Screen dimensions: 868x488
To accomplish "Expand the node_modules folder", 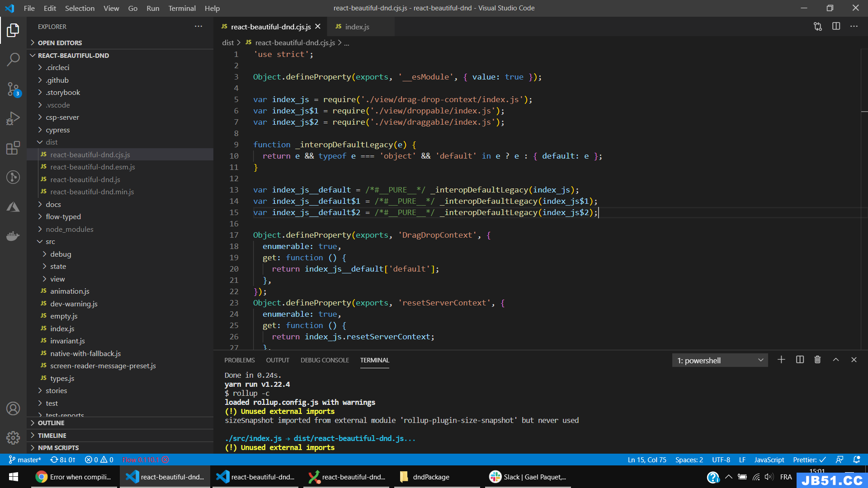I will click(x=120, y=230).
